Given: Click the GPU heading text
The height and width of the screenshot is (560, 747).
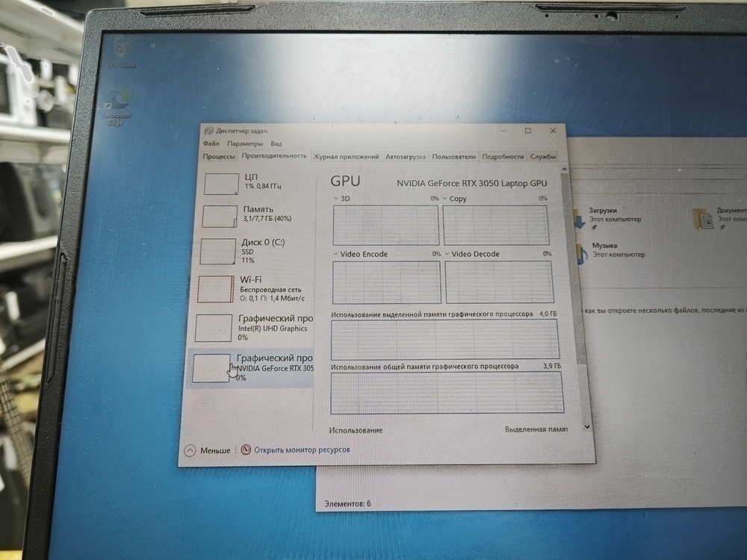Looking at the screenshot, I should 345,181.
